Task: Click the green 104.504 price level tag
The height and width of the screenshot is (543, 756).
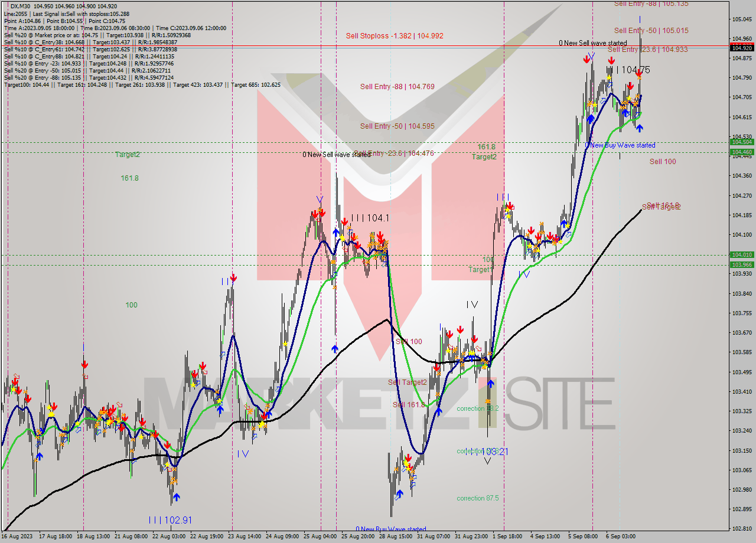Action: point(742,142)
